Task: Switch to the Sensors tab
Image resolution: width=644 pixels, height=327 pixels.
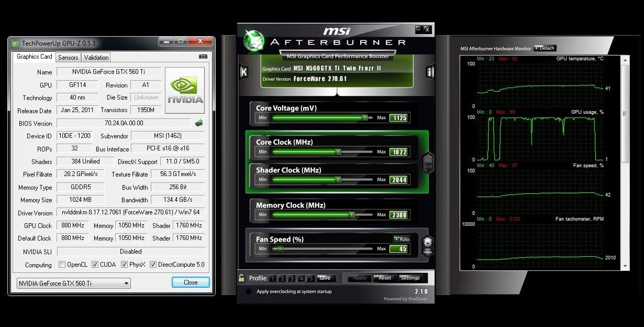Action: (x=68, y=58)
